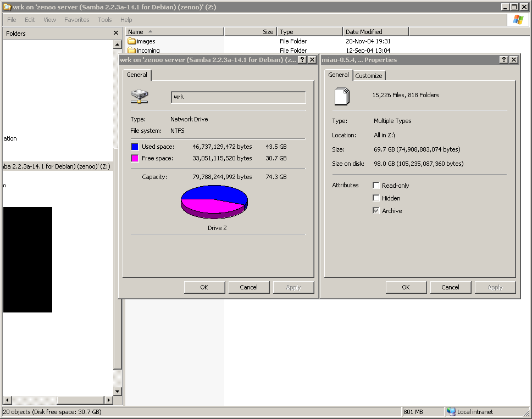
Task: Cancel the wrk drive properties dialog
Action: pos(248,287)
